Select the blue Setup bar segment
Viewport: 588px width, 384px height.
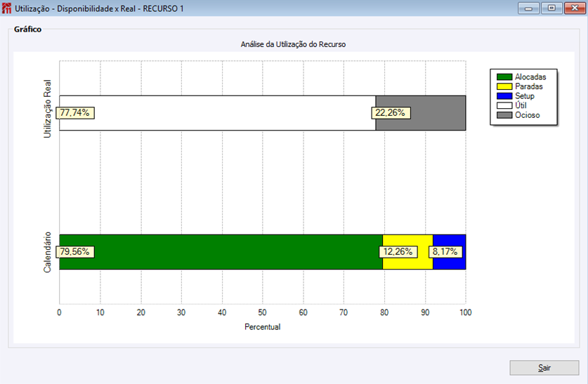click(x=449, y=252)
